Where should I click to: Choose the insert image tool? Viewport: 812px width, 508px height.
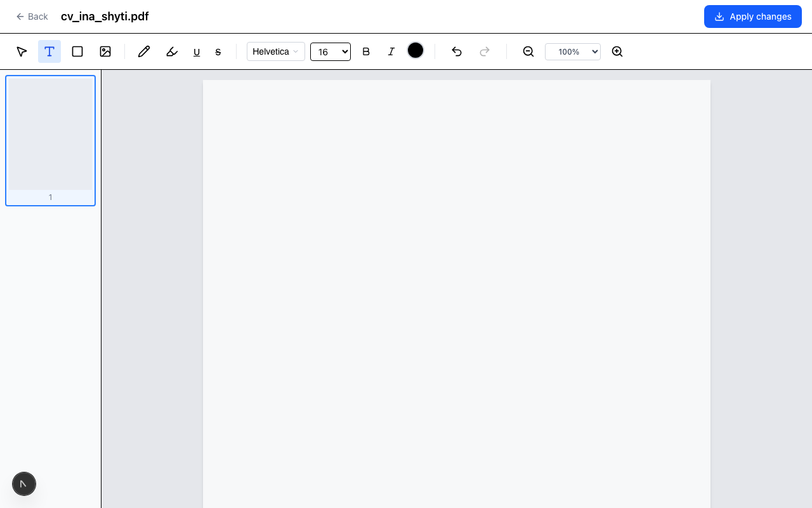point(105,51)
